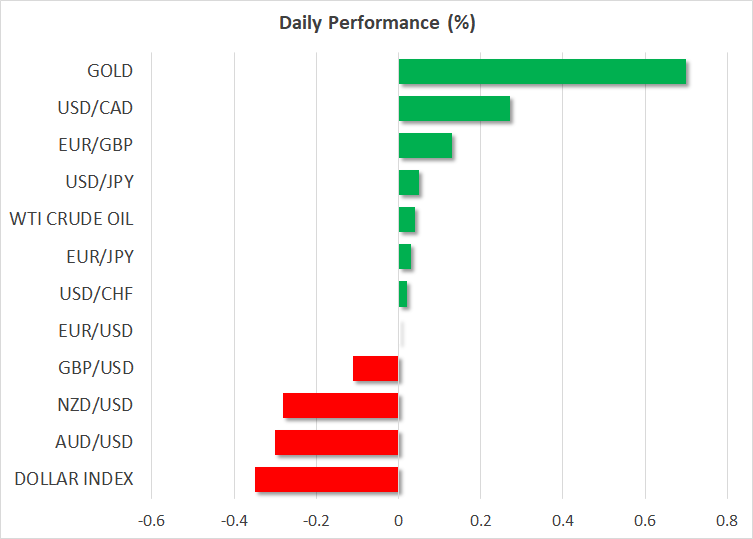Click the green GOLD bar
The image size is (753, 539).
click(542, 72)
